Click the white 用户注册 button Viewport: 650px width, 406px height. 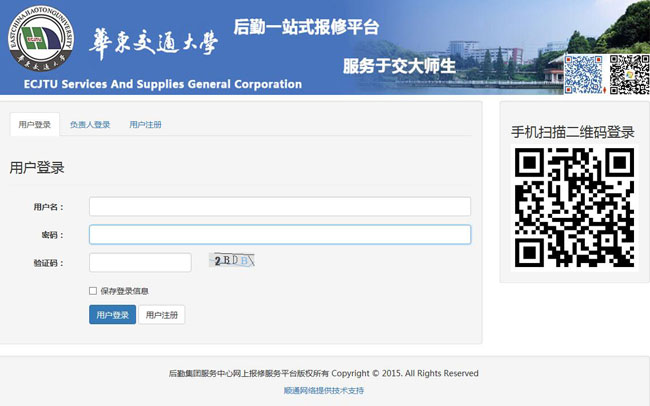pos(162,315)
